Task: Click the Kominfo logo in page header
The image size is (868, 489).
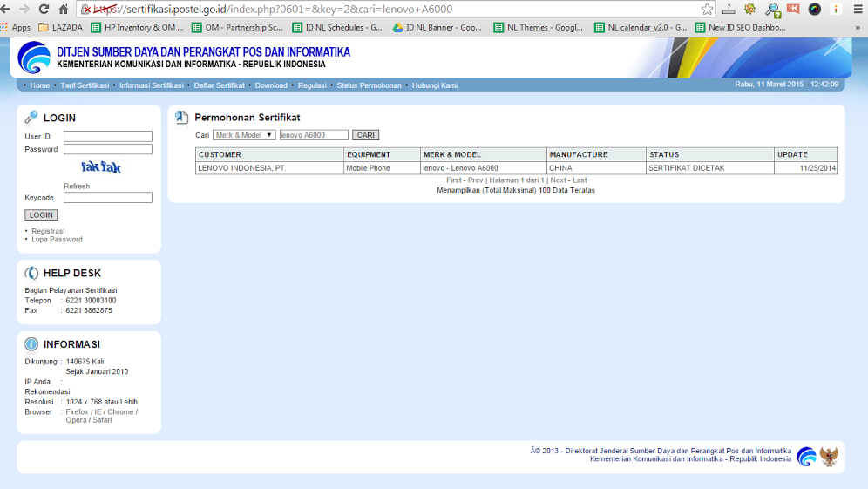Action: (34, 58)
